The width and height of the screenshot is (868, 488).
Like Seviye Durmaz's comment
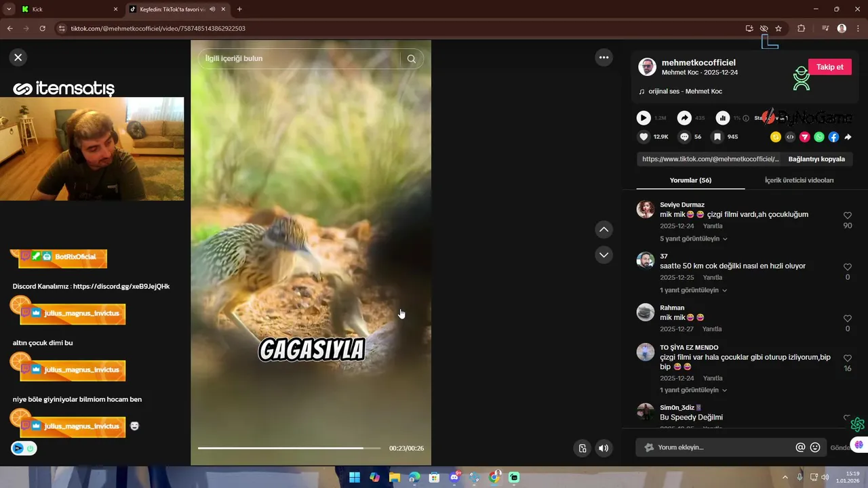pos(847,216)
